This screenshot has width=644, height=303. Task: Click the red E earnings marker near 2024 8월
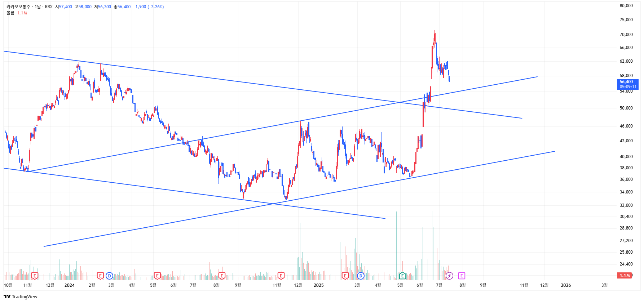click(222, 276)
